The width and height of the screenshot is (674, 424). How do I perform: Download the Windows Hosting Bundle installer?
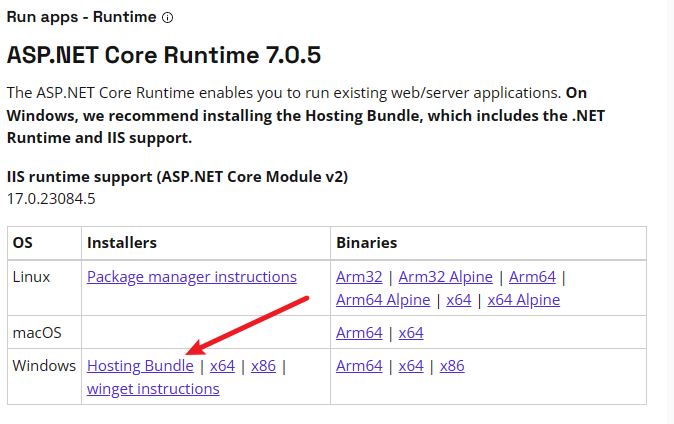[140, 366]
